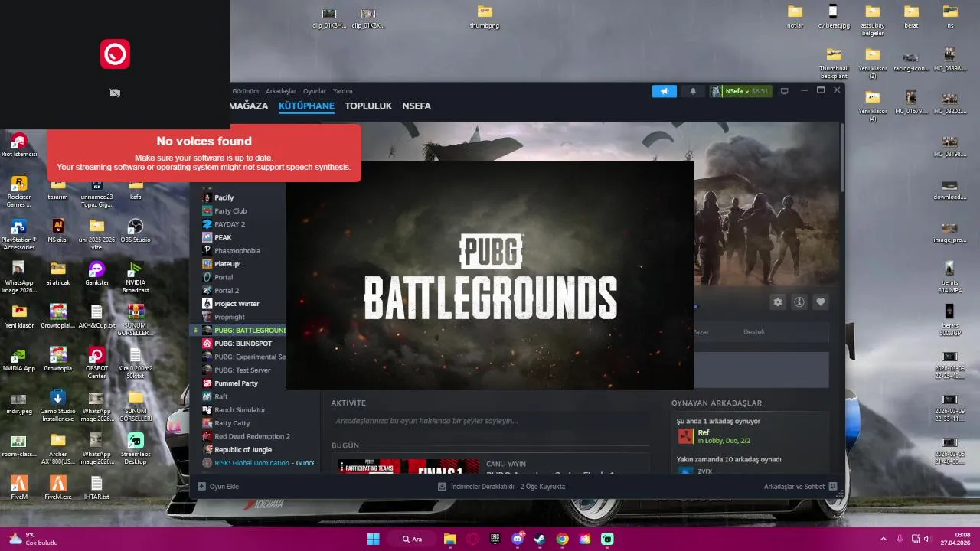Open İndirmeler Duraklatıldı downloads status

tap(501, 487)
